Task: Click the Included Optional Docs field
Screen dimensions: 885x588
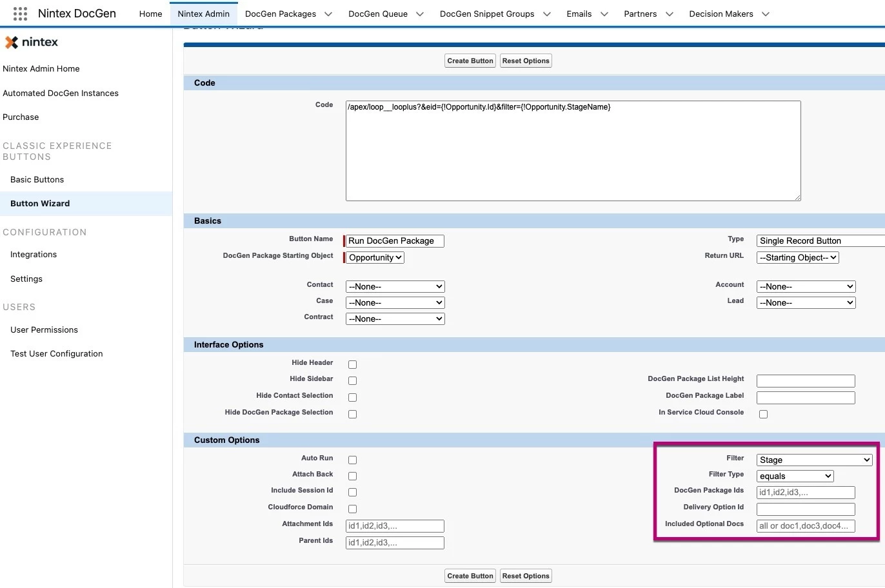Action: coord(806,526)
